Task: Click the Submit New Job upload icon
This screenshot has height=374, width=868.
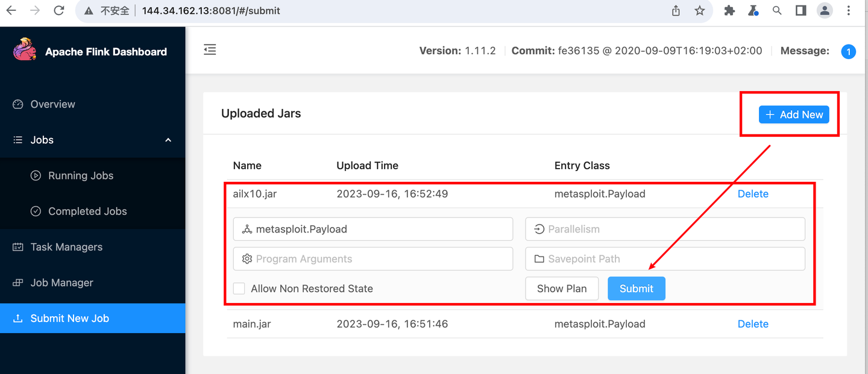Action: [17, 318]
